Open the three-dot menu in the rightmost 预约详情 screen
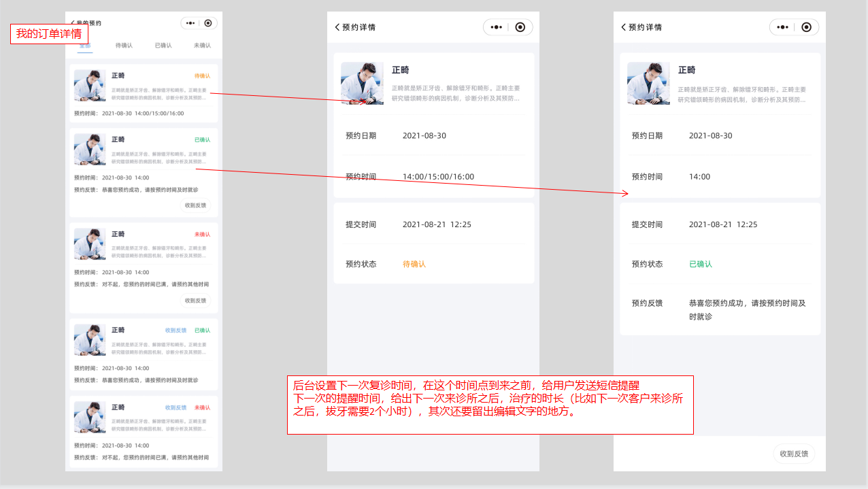Image resolution: width=868 pixels, height=489 pixels. coord(783,27)
